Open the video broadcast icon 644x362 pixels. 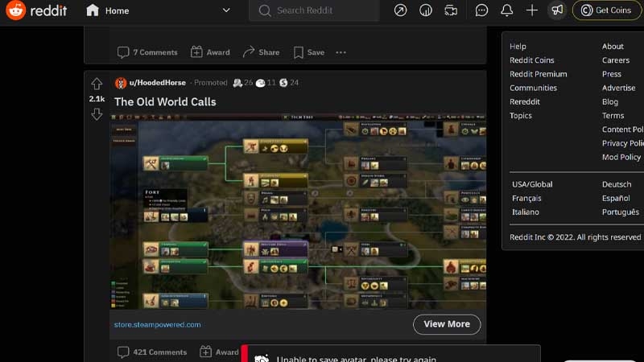click(x=451, y=10)
